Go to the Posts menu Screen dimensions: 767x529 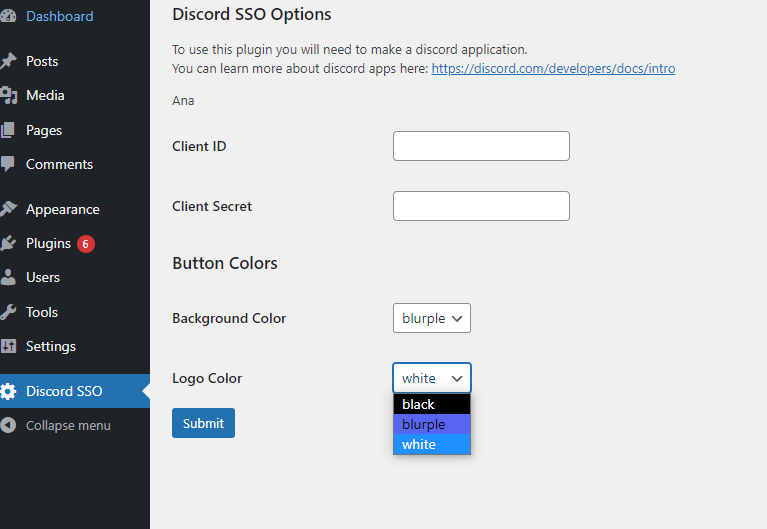[x=42, y=61]
